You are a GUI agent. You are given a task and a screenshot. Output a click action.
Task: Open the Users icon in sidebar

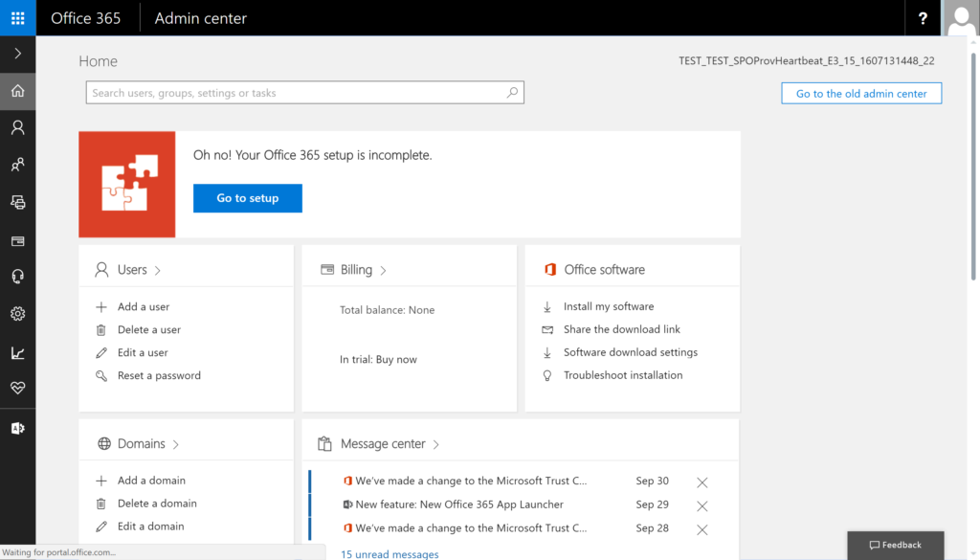(x=17, y=127)
